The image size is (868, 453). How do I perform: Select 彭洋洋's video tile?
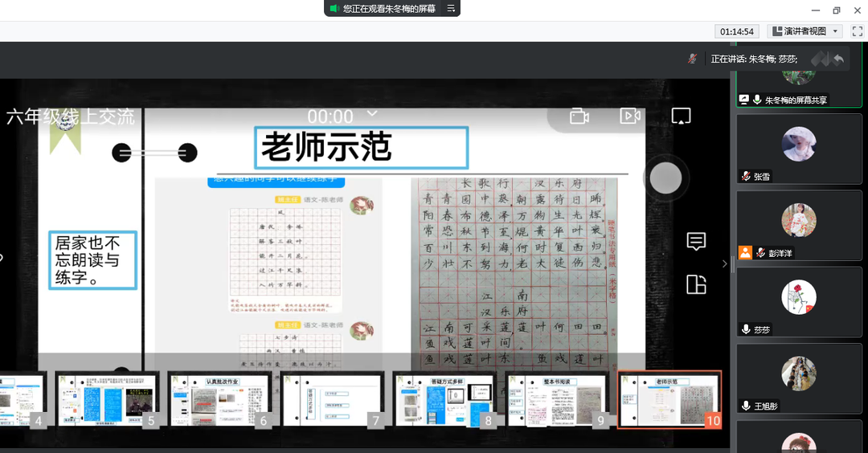tap(799, 225)
